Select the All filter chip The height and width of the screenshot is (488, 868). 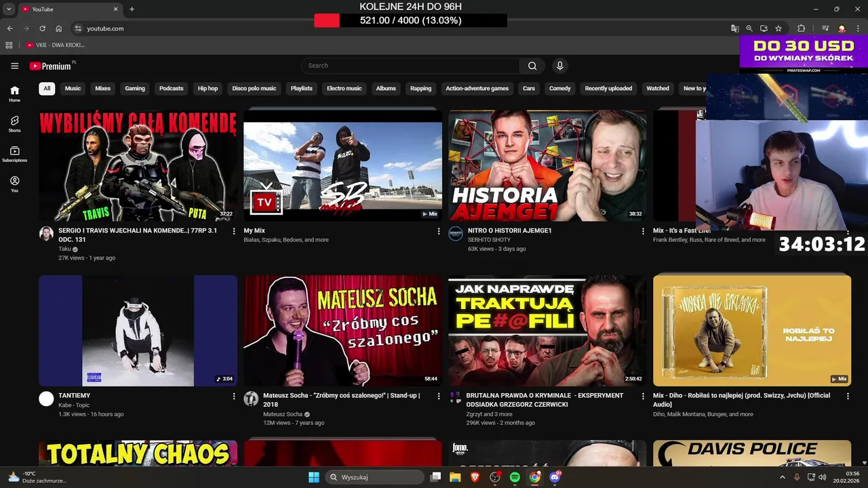point(47,88)
